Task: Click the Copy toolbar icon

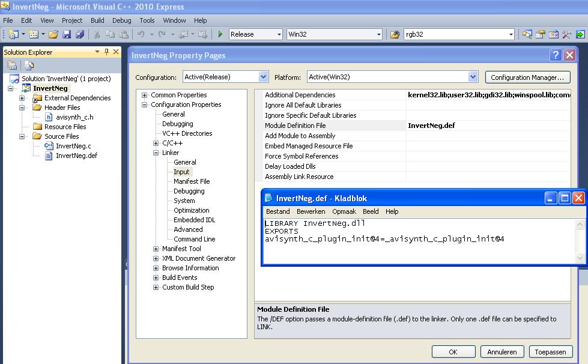Action: 111,34
